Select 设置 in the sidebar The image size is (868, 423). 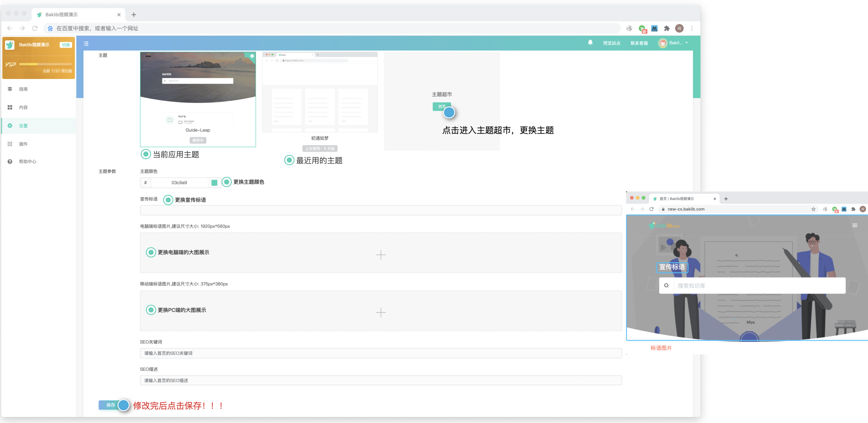coord(39,126)
